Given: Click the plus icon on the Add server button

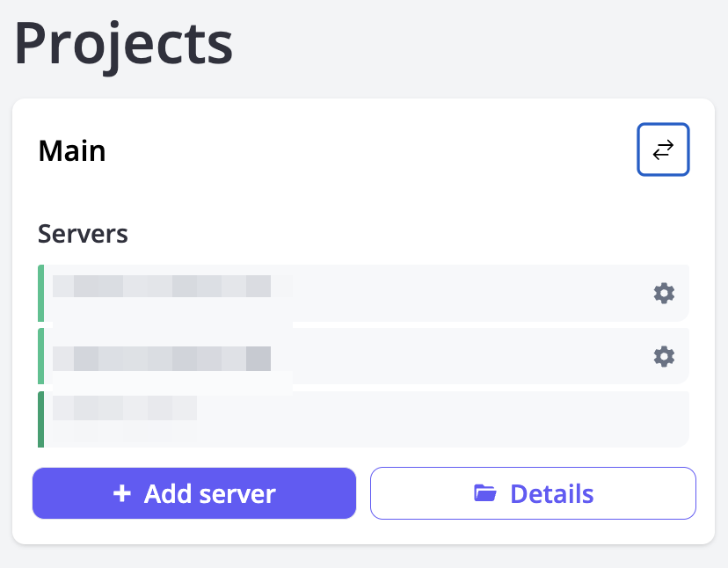Looking at the screenshot, I should pyautogui.click(x=122, y=493).
